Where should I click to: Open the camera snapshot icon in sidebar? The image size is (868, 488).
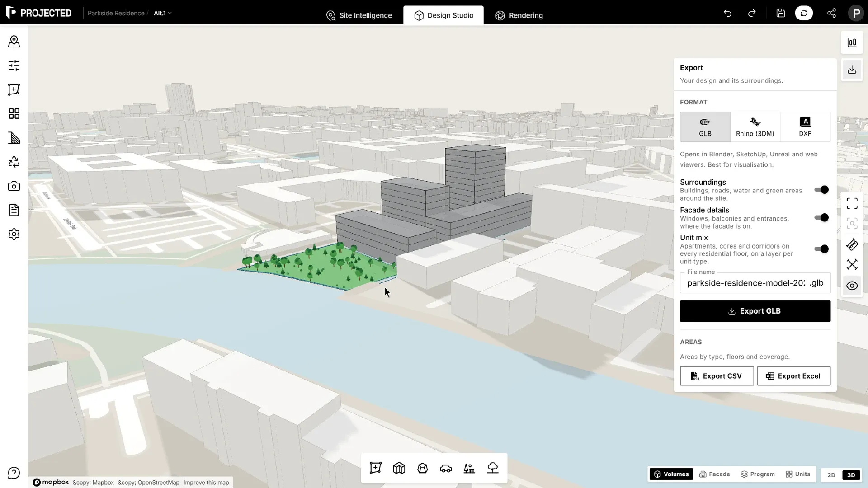pyautogui.click(x=14, y=186)
